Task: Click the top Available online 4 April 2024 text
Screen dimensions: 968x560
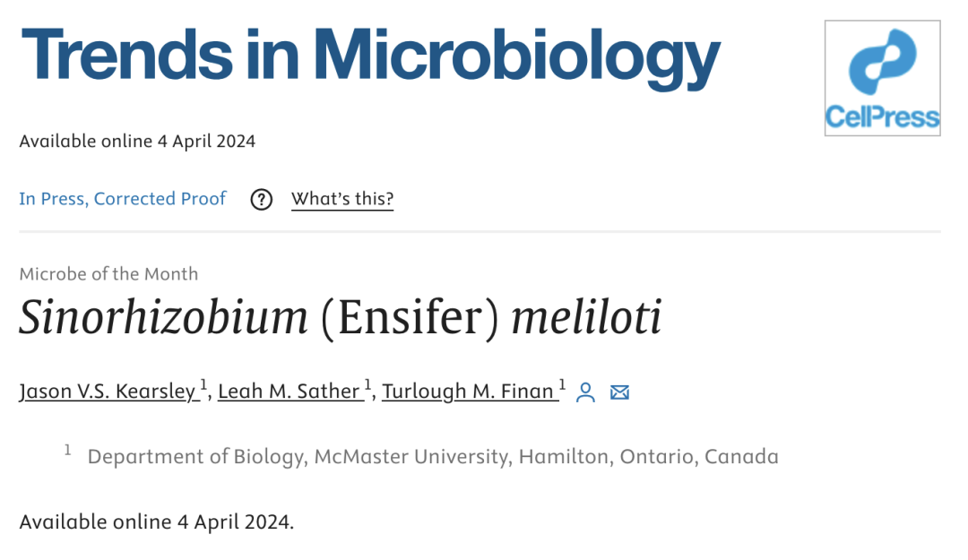Action: [x=137, y=142]
